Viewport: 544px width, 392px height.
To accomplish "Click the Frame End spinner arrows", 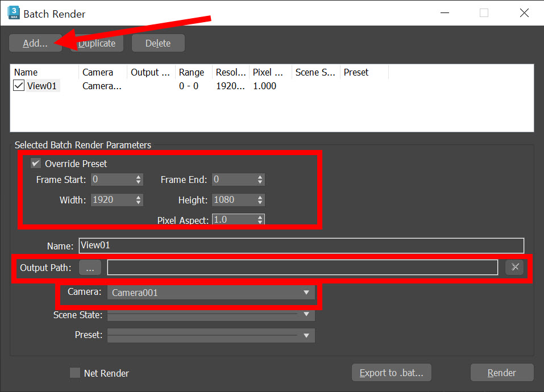I will [260, 180].
